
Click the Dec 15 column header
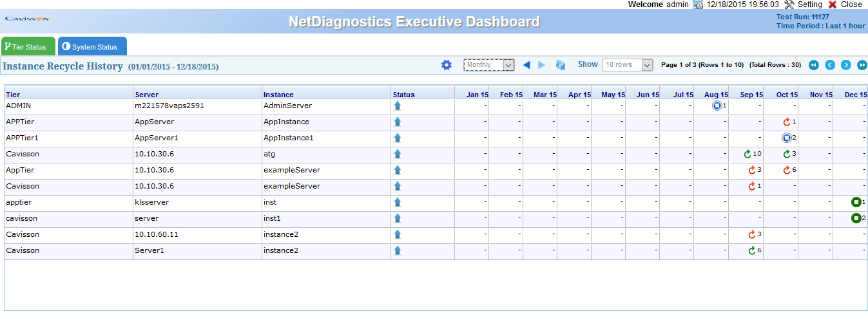(856, 95)
